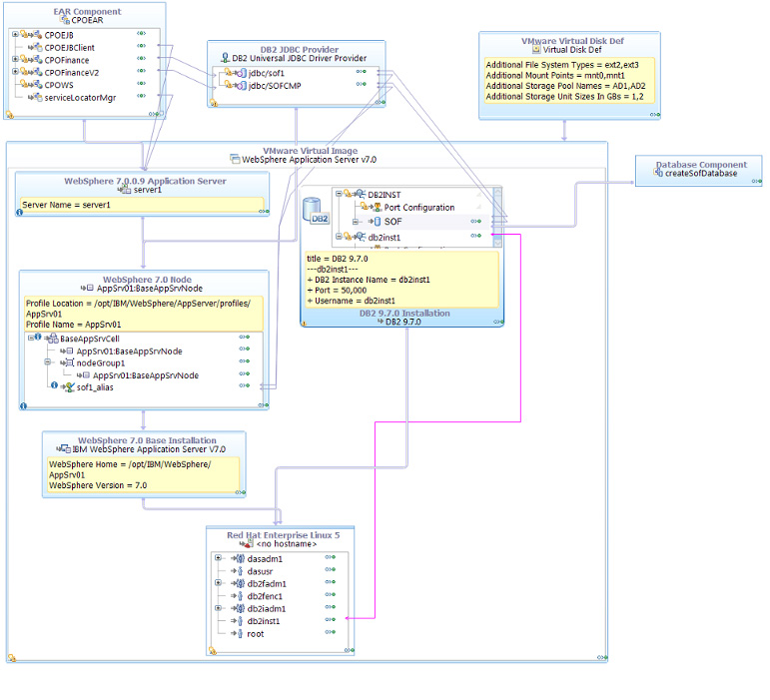Click the Username = db2inst1 attribute

(352, 301)
